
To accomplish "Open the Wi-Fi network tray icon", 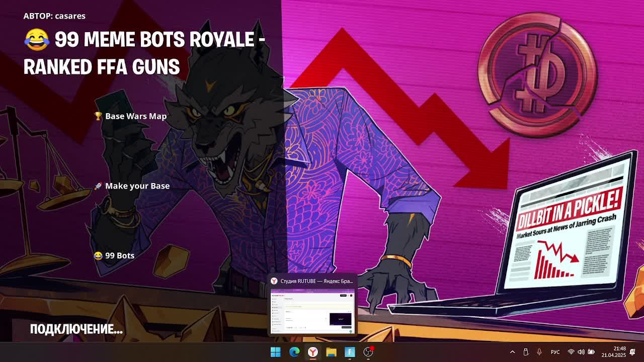I will (571, 352).
